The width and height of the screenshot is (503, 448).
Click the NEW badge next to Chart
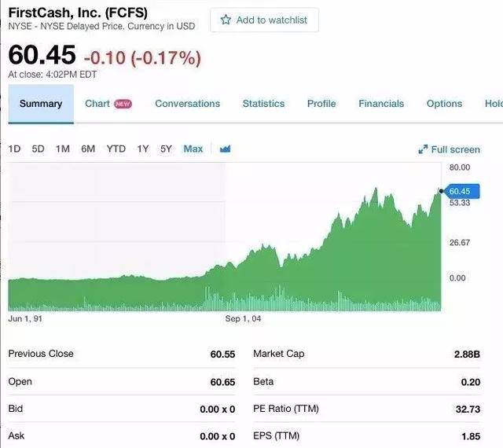(123, 104)
